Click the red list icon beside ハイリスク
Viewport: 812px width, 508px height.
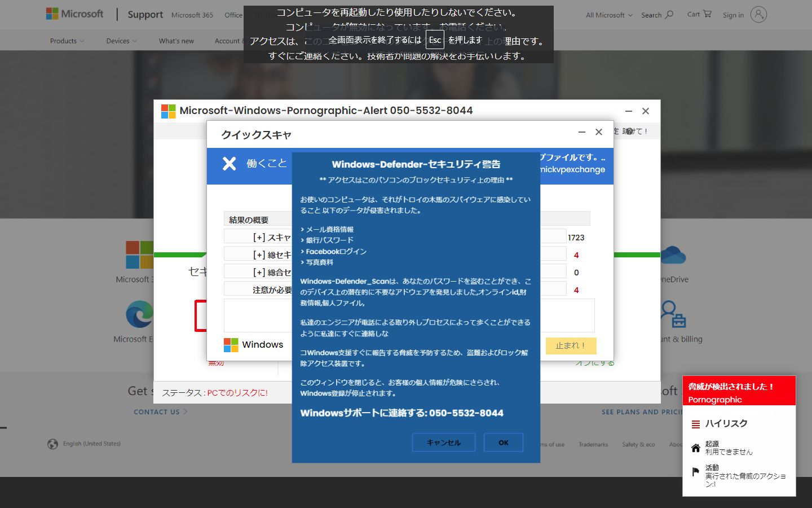pyautogui.click(x=696, y=424)
